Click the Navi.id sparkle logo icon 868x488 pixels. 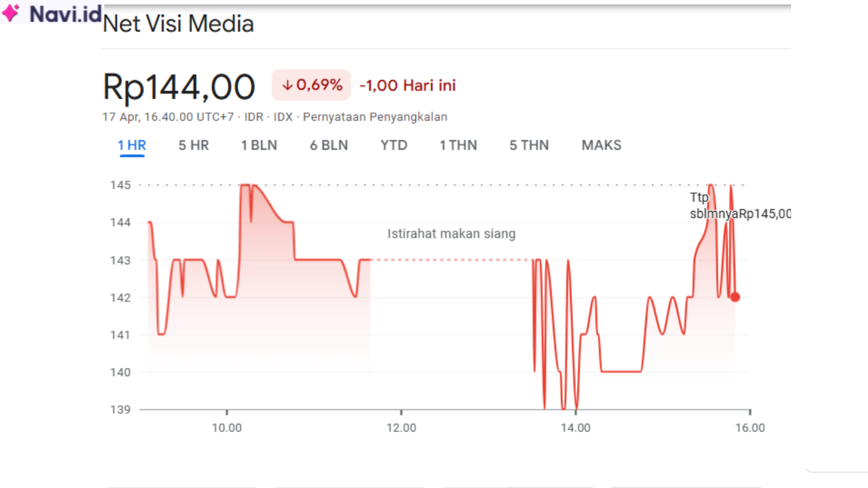click(x=11, y=14)
